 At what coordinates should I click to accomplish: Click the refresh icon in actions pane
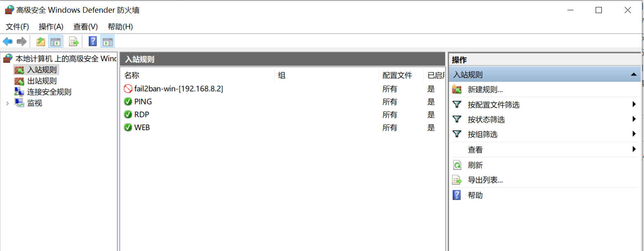457,165
